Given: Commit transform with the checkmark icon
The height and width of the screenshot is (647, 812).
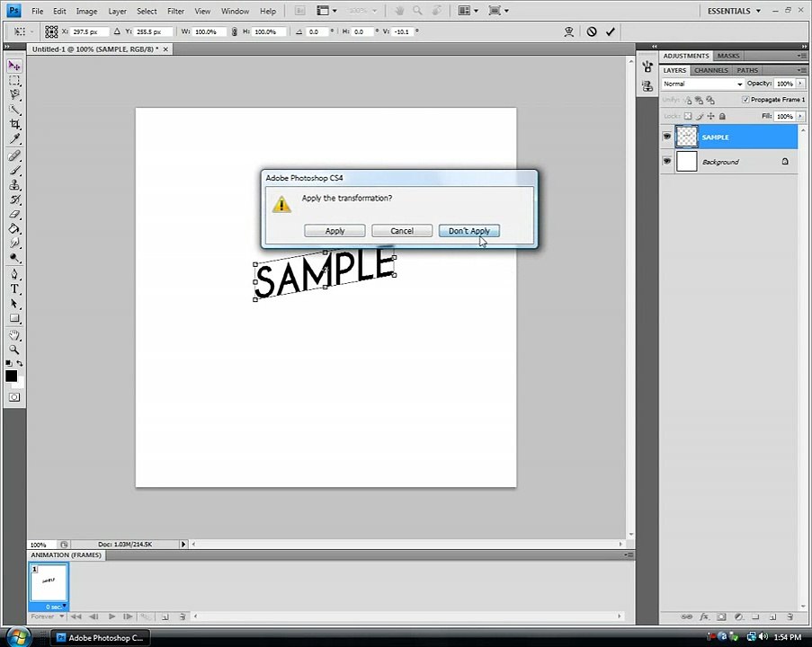Looking at the screenshot, I should click(x=611, y=31).
